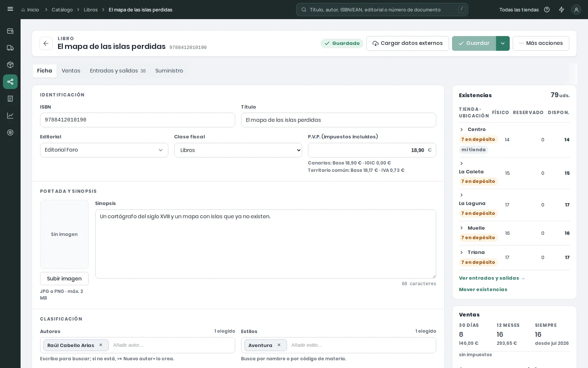Click Mover existencias link

pos(483,290)
